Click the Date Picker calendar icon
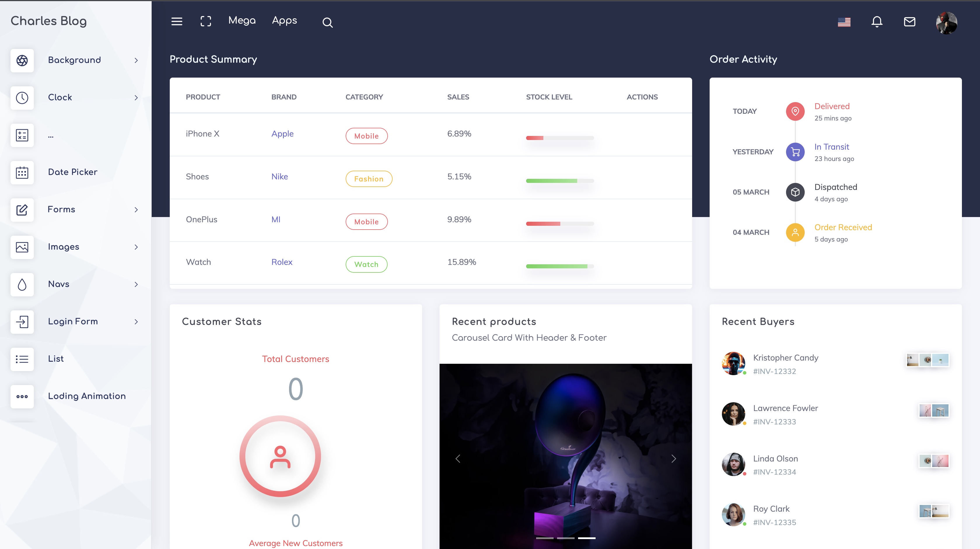980x549 pixels. click(22, 172)
